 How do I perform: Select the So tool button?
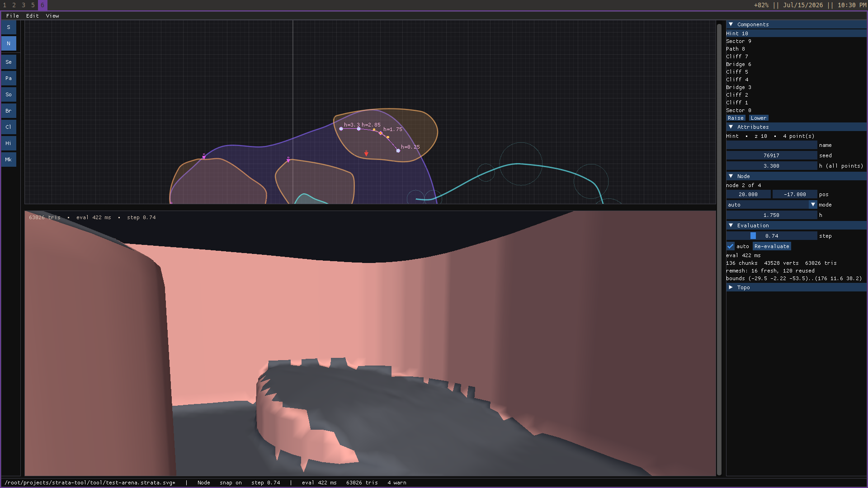9,94
